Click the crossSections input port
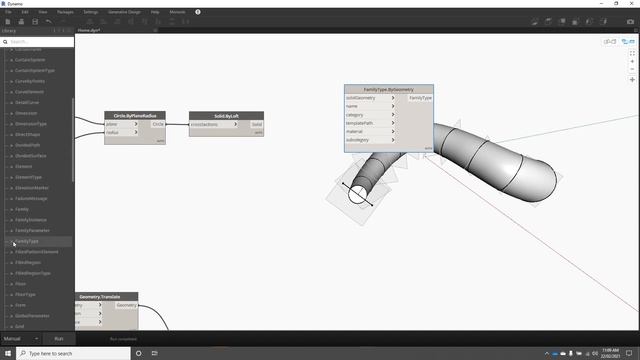Viewport: 640px width, 360px height. pos(214,124)
